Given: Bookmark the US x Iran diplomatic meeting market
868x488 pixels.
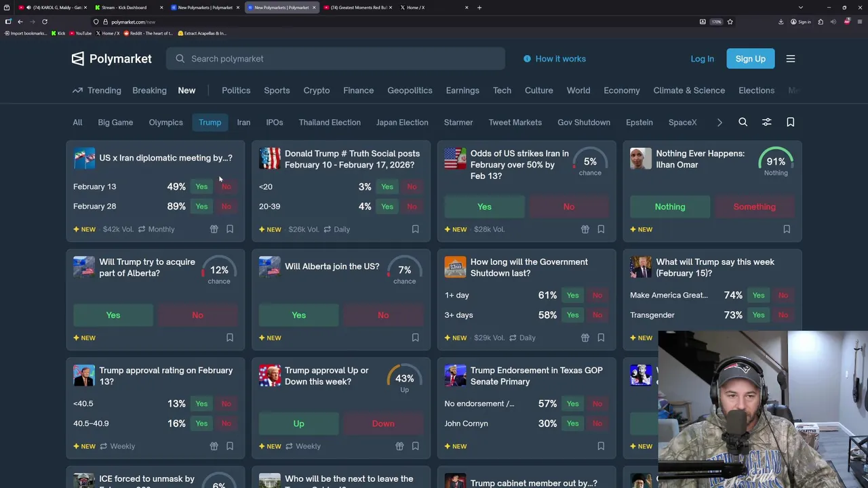Looking at the screenshot, I should [230, 229].
